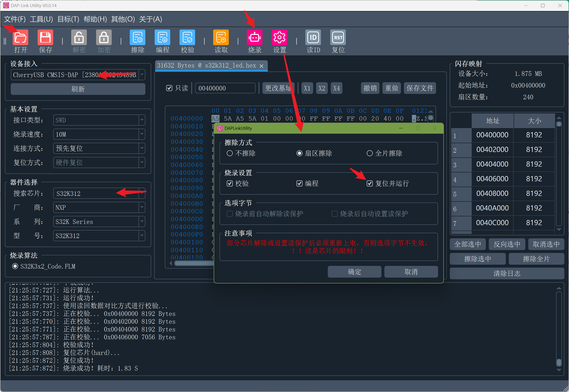The height and width of the screenshot is (392, 569).
Task: Click the 加密 lock icon
Action: 104,38
